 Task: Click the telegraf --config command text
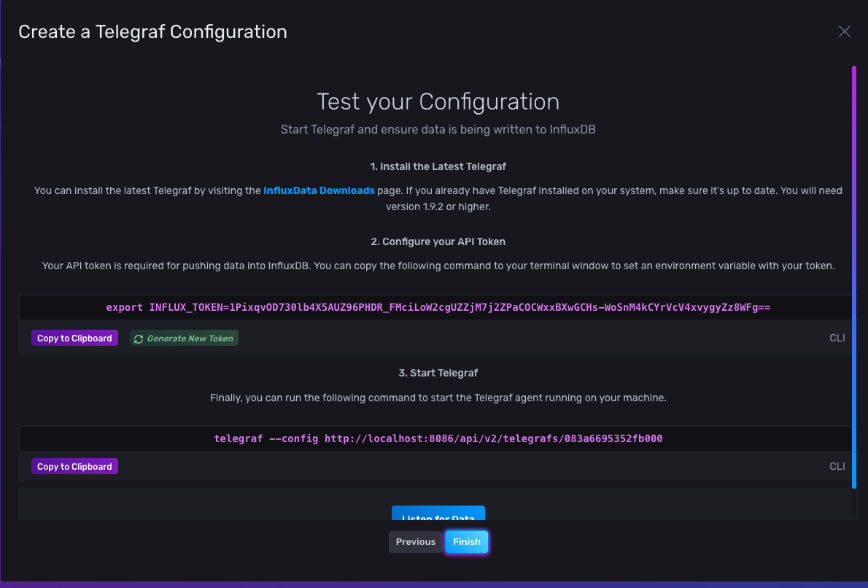pos(438,438)
